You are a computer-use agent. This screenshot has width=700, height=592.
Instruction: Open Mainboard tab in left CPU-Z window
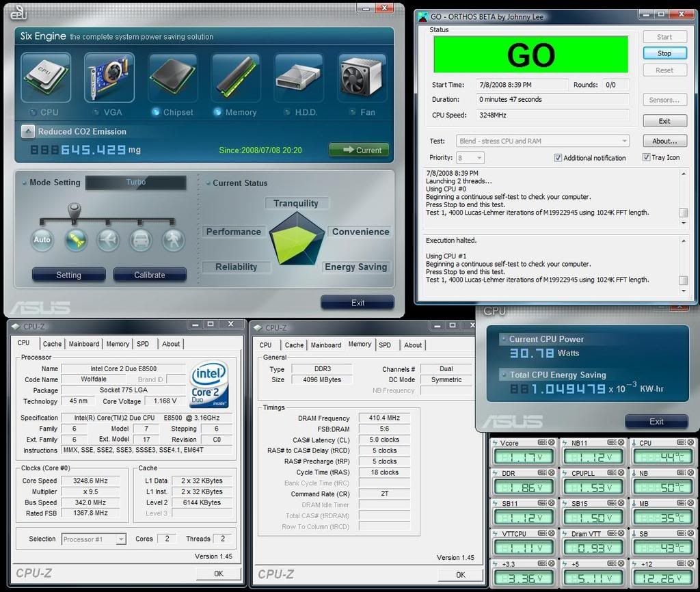[x=84, y=344]
